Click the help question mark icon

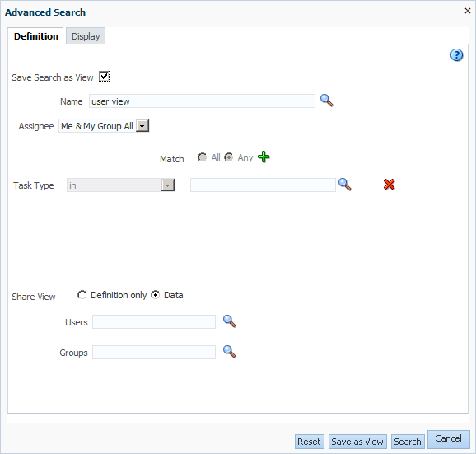tap(456, 55)
